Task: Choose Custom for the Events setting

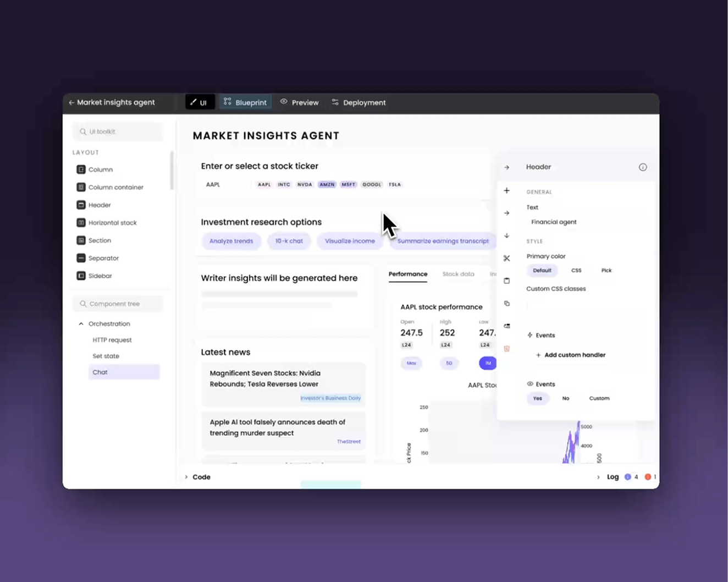Action: click(x=599, y=398)
